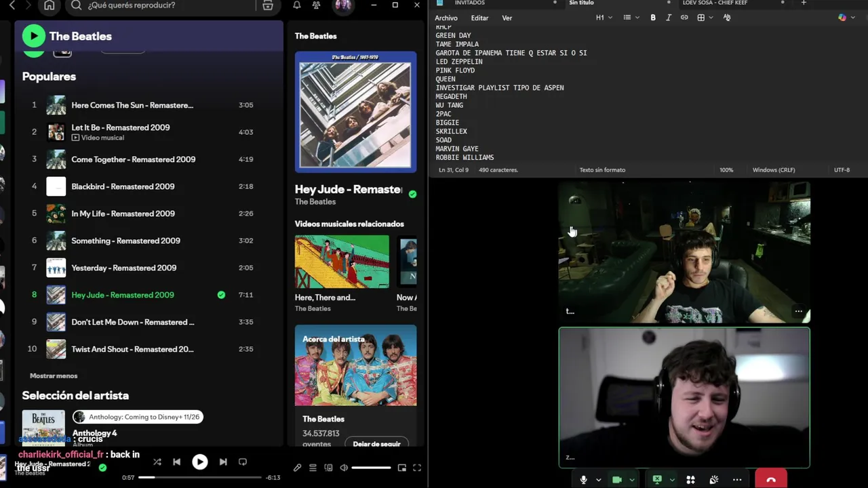The image size is (868, 488).
Task: Mute microphone in the video call
Action: [583, 480]
